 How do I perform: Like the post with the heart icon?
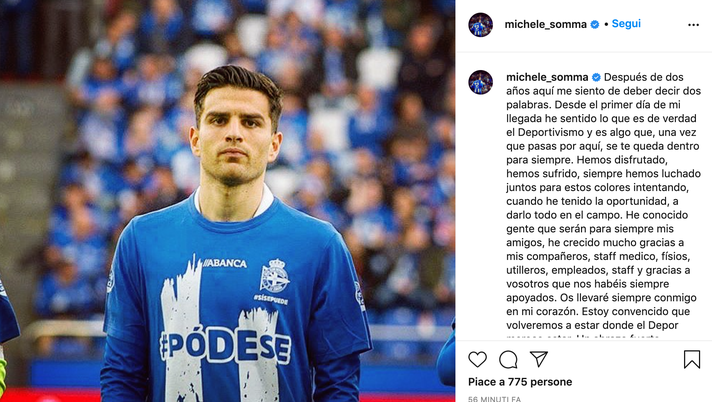[x=478, y=359]
